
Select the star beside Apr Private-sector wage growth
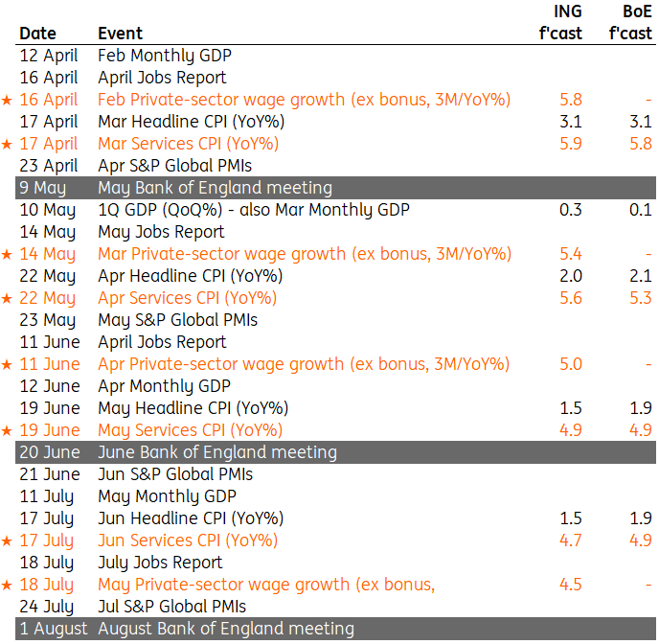point(8,364)
